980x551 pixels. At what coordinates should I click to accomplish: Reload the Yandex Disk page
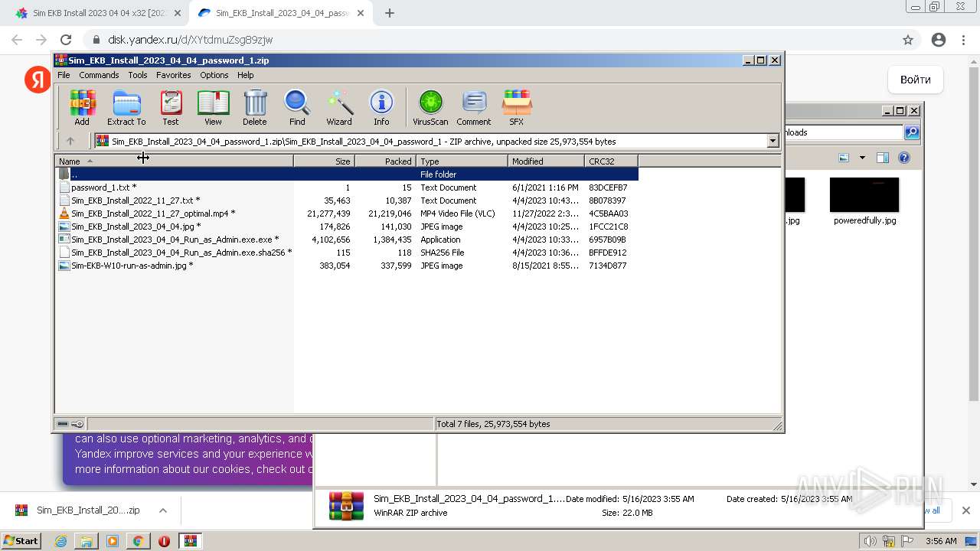coord(66,40)
